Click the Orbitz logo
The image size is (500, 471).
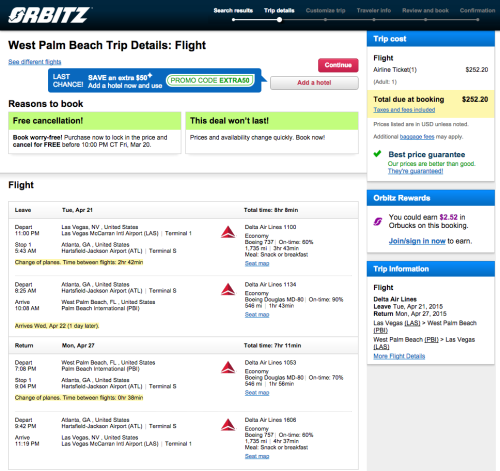coord(50,15)
